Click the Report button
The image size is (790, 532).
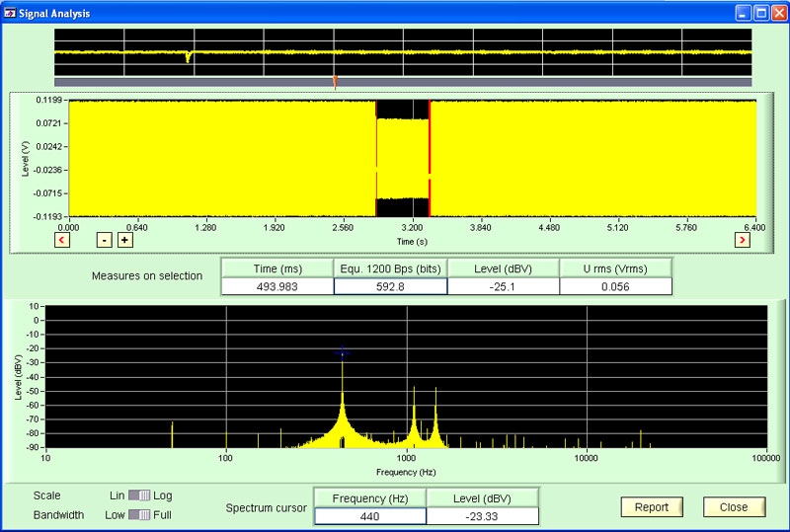coord(652,506)
